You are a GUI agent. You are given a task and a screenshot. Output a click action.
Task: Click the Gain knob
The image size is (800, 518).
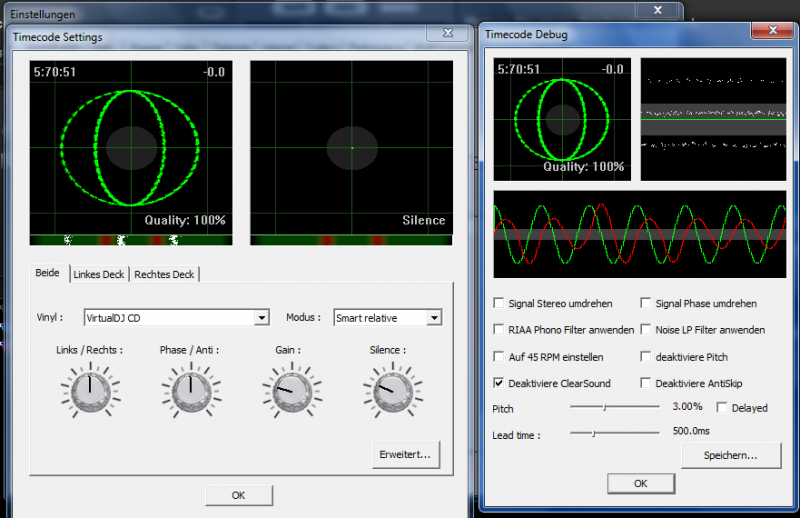(x=292, y=391)
